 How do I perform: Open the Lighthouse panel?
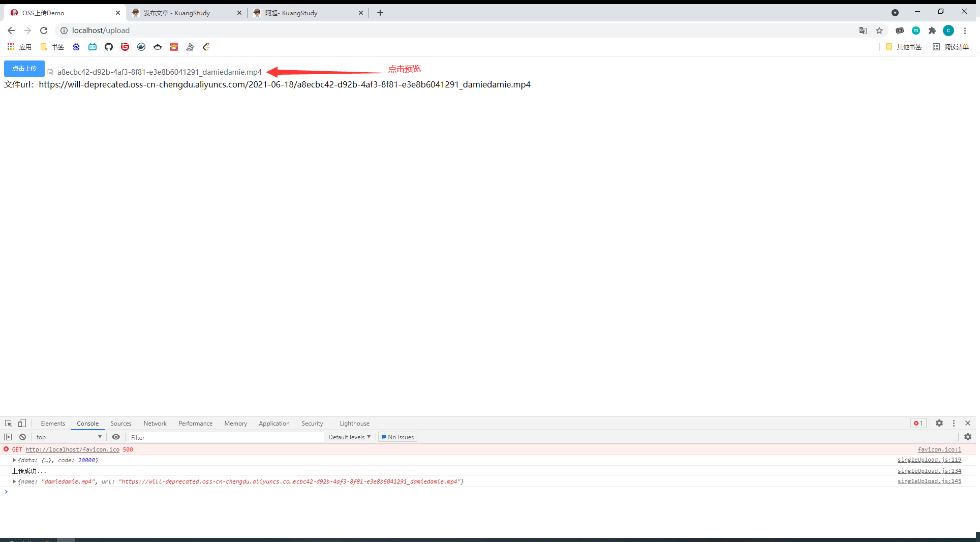pos(354,423)
